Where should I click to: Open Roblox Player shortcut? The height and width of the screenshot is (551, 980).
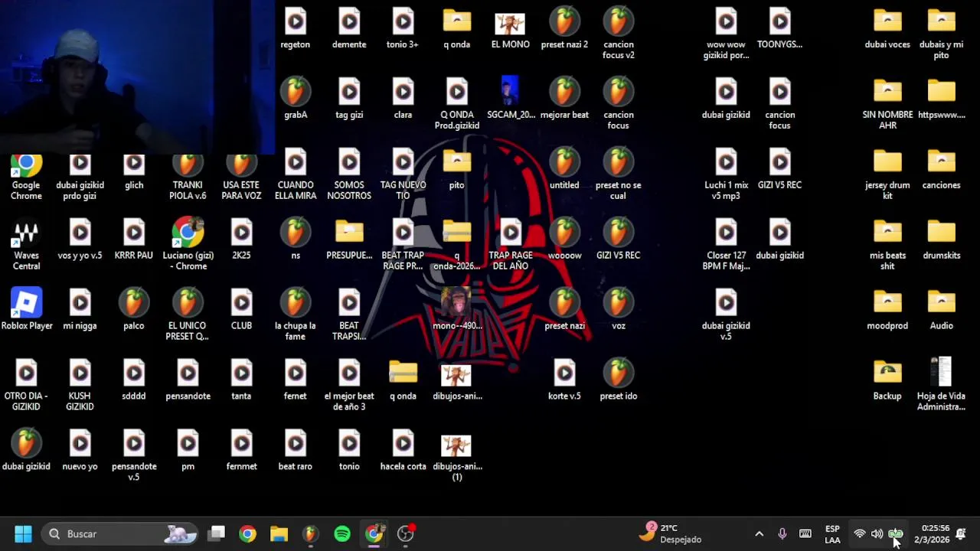(x=26, y=310)
